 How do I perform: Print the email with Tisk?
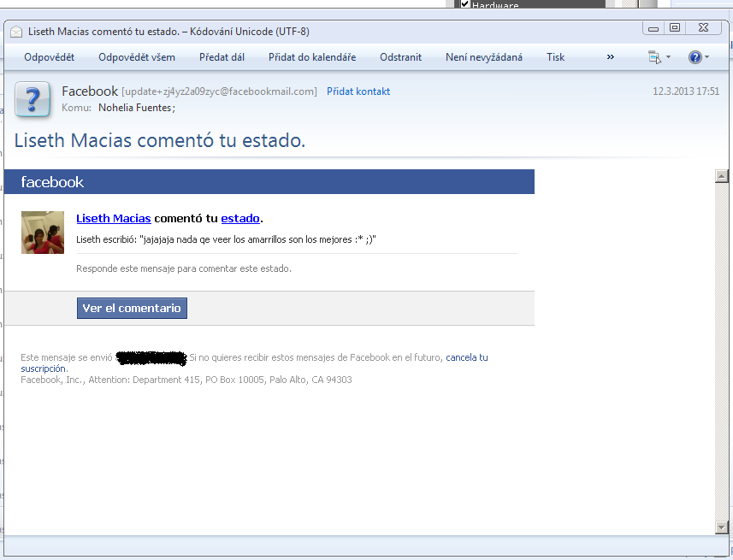(x=555, y=57)
